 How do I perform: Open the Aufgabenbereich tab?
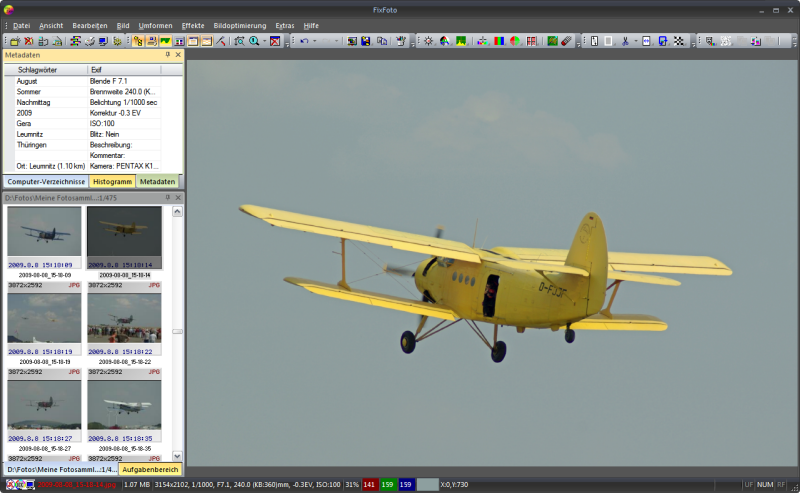pos(150,470)
